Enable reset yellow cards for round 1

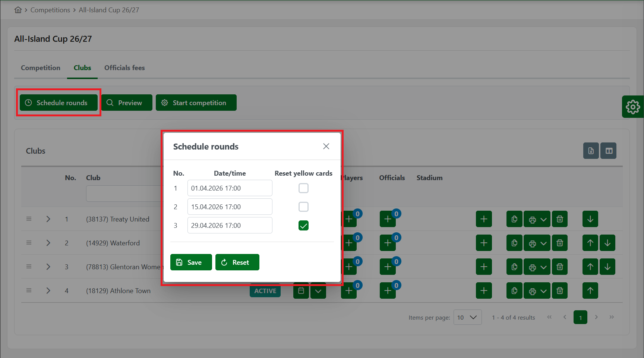coord(303,188)
